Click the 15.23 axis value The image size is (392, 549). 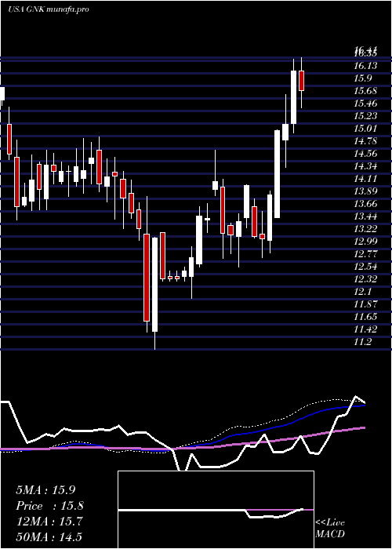click(365, 116)
